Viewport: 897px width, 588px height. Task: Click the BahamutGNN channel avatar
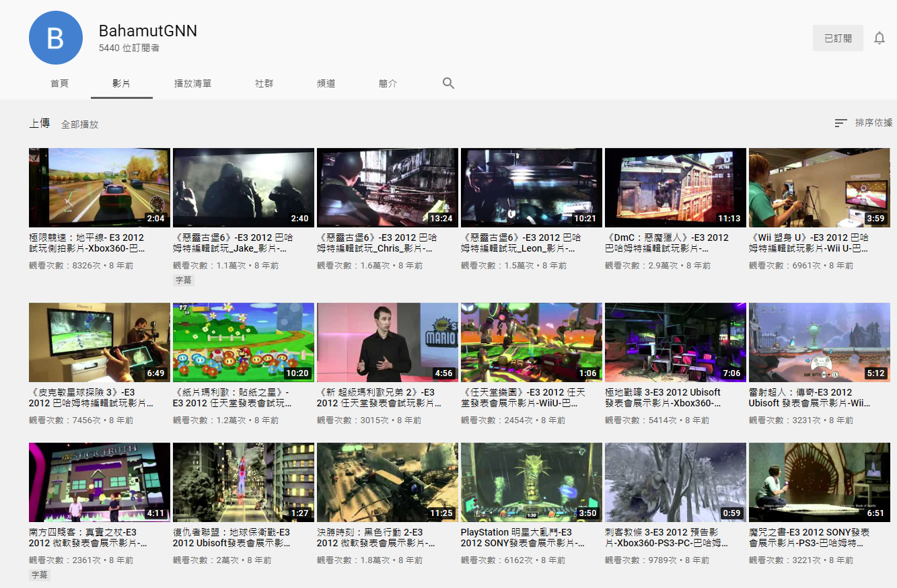pyautogui.click(x=56, y=38)
